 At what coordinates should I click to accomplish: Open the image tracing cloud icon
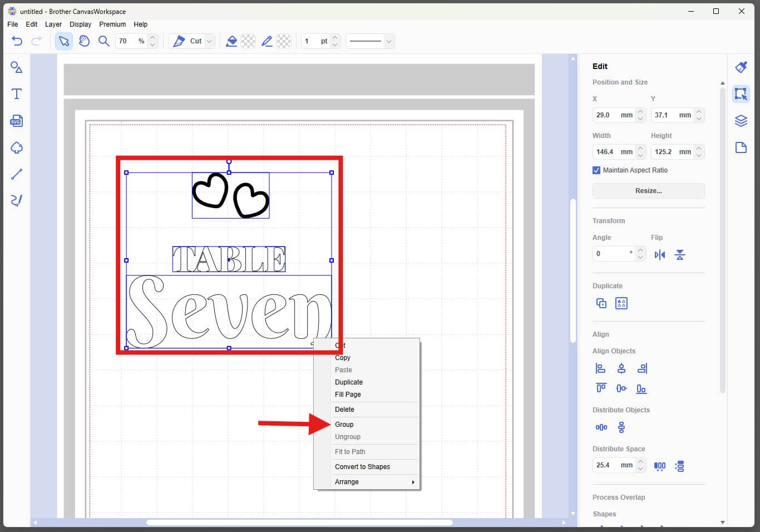pyautogui.click(x=17, y=147)
